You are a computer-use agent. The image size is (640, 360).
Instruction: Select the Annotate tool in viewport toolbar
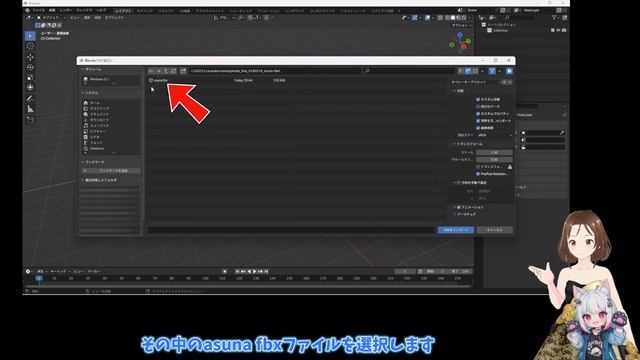click(x=30, y=98)
